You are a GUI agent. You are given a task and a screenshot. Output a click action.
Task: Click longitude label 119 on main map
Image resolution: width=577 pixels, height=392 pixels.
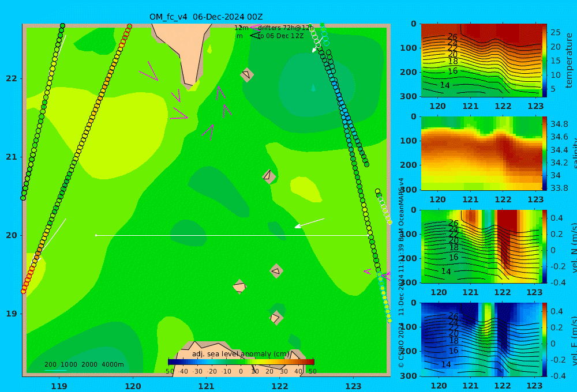[x=59, y=386]
